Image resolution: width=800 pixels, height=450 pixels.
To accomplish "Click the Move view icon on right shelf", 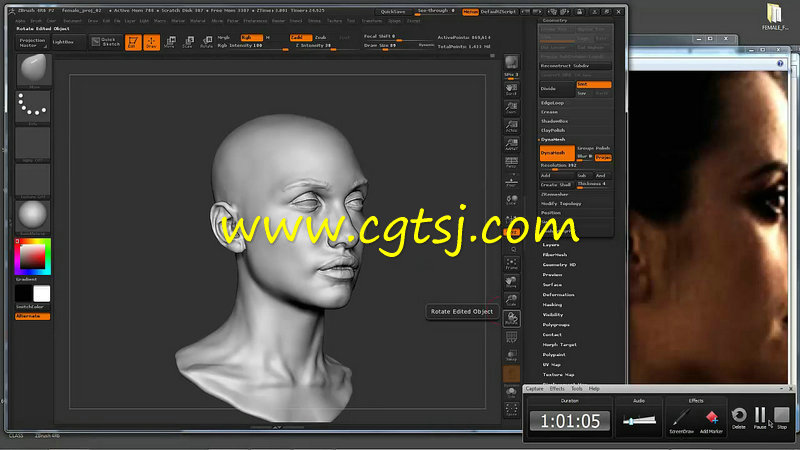I will click(x=511, y=282).
